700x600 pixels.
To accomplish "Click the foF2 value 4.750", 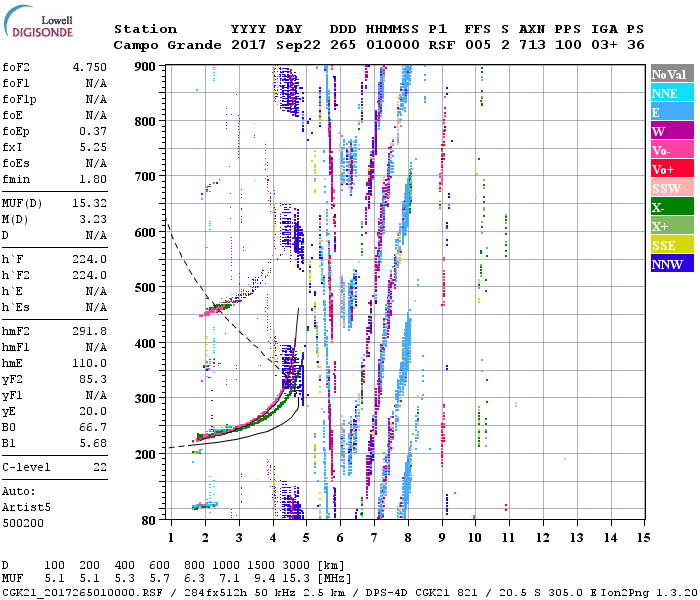I will pyautogui.click(x=90, y=67).
